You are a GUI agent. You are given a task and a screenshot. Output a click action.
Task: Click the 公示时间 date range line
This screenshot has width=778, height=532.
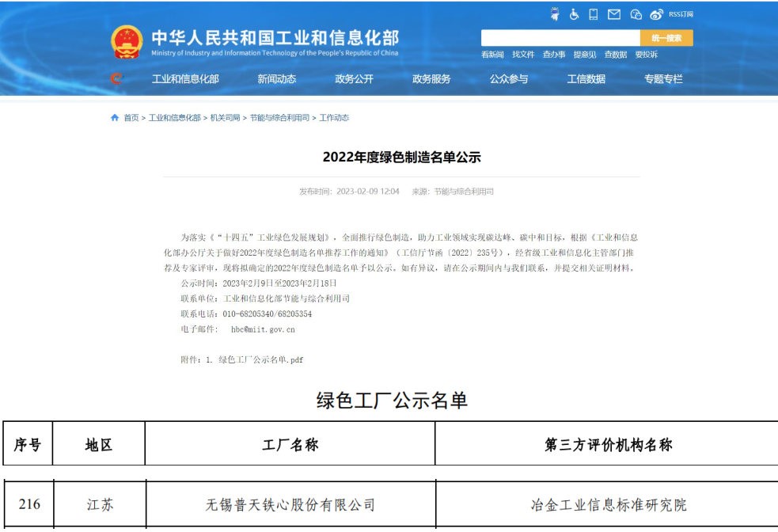click(259, 283)
